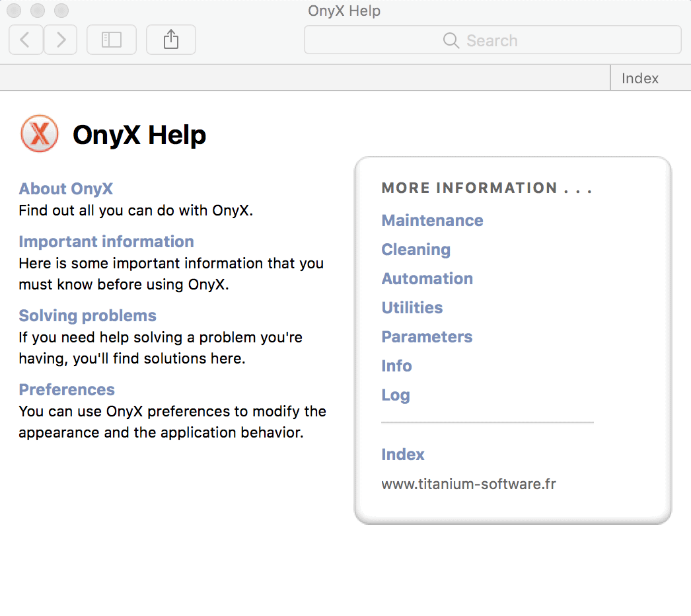Open the Share menu icon
The height and width of the screenshot is (616, 691).
(x=170, y=40)
